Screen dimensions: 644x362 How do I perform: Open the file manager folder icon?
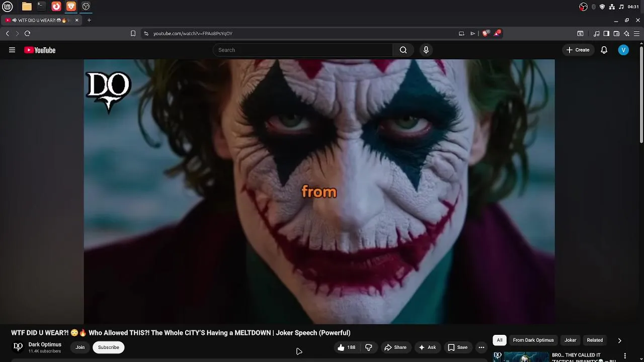tap(27, 7)
